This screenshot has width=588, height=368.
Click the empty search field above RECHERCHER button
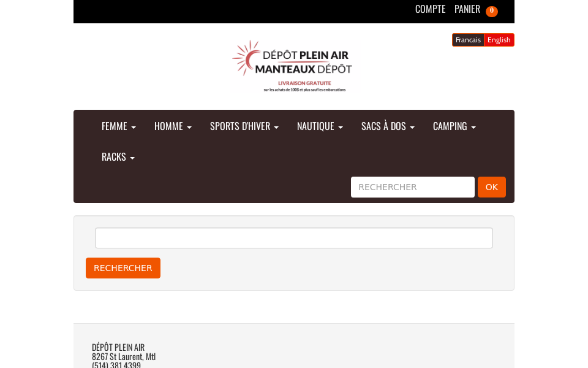294,238
